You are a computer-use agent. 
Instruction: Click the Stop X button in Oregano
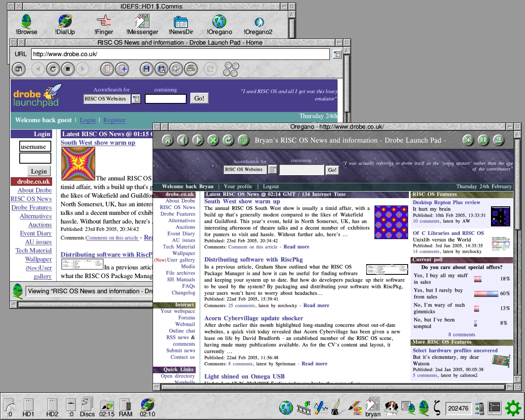click(x=213, y=140)
